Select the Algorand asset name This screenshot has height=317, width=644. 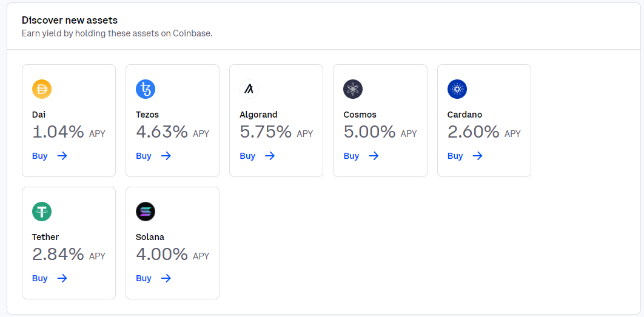[x=258, y=115]
